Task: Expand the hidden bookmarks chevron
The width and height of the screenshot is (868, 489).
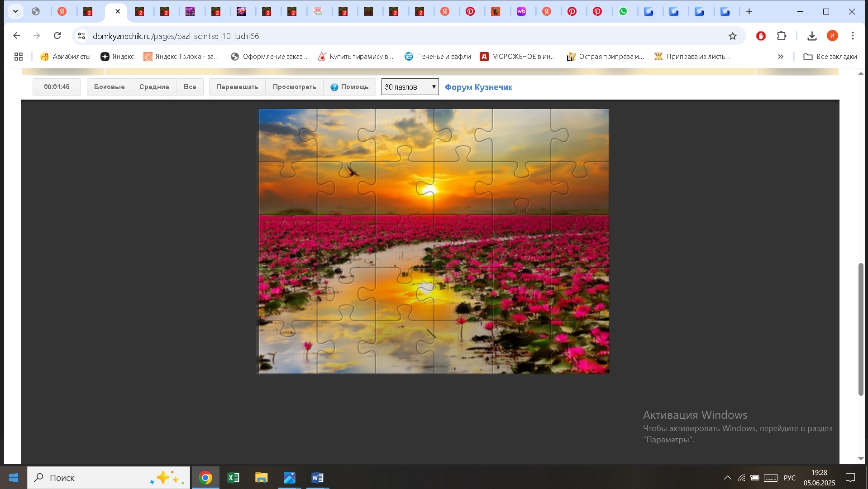Action: (x=781, y=57)
